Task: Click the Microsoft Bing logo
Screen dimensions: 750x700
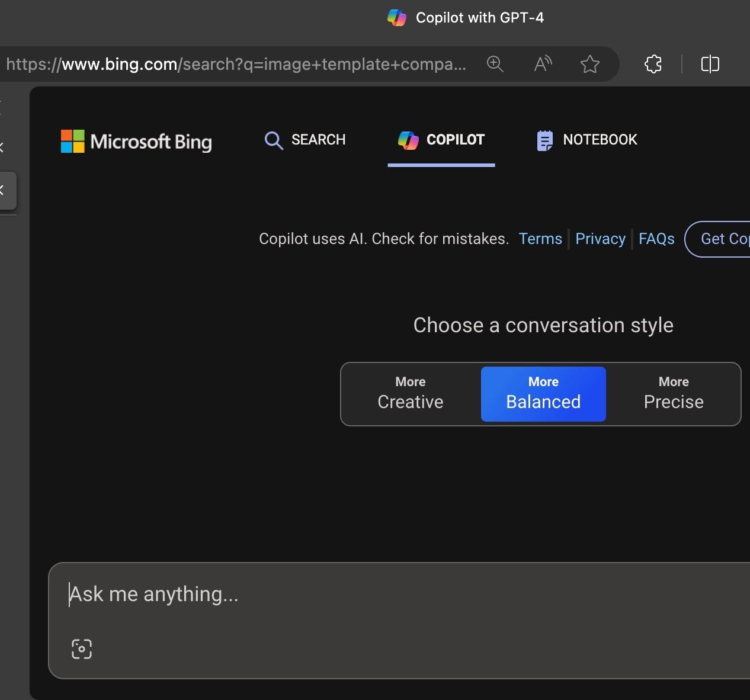Action: [136, 142]
